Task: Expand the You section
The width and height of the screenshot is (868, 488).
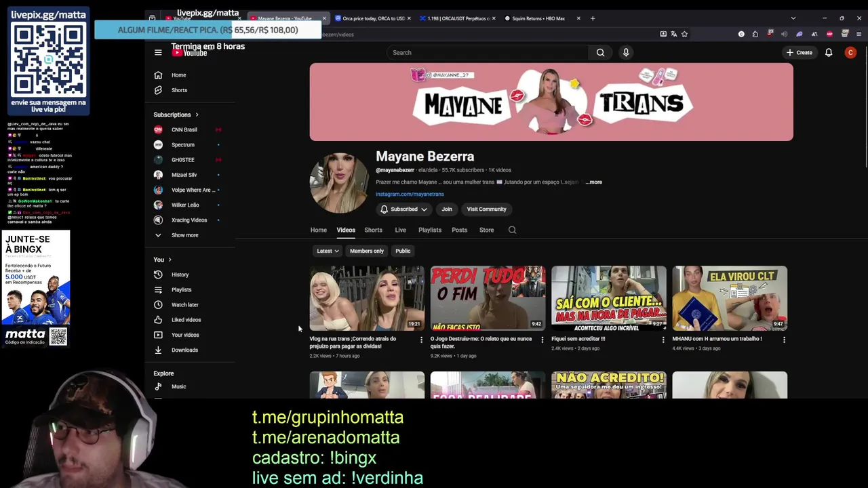Action: tap(162, 260)
